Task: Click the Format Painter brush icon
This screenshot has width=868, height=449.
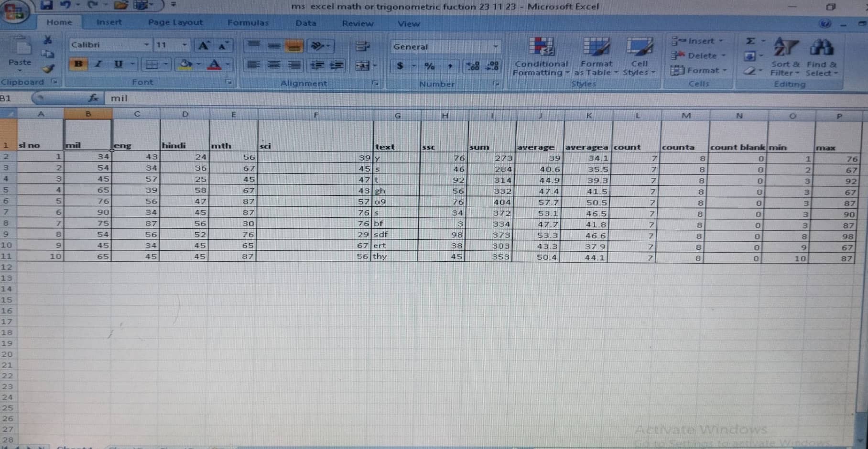Action: tap(48, 69)
